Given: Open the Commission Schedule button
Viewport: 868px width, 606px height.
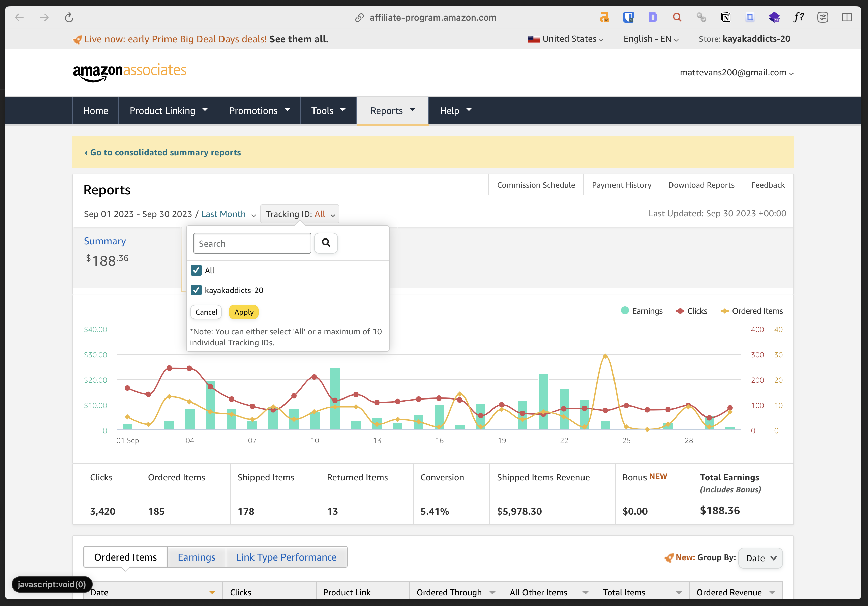Looking at the screenshot, I should pos(536,185).
